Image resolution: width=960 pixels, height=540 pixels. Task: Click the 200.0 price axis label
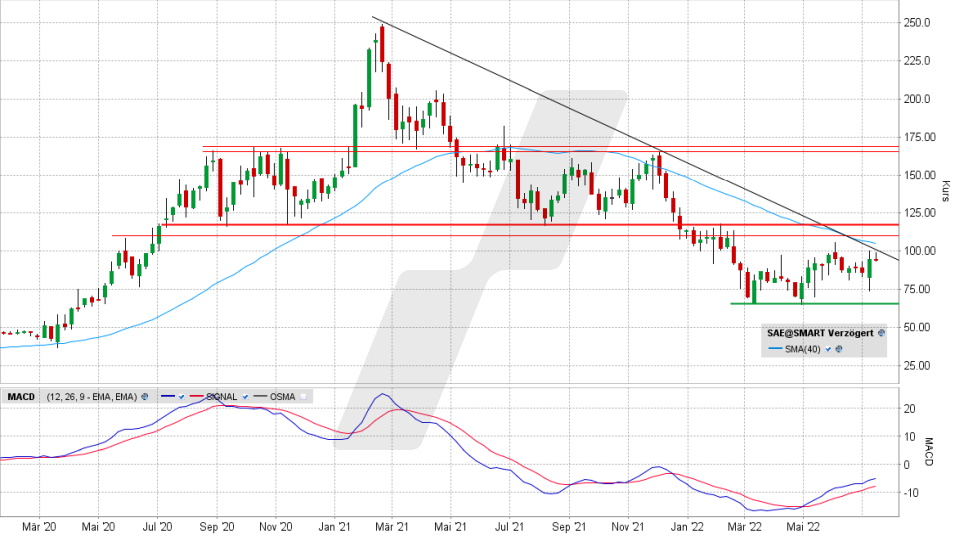[917, 99]
